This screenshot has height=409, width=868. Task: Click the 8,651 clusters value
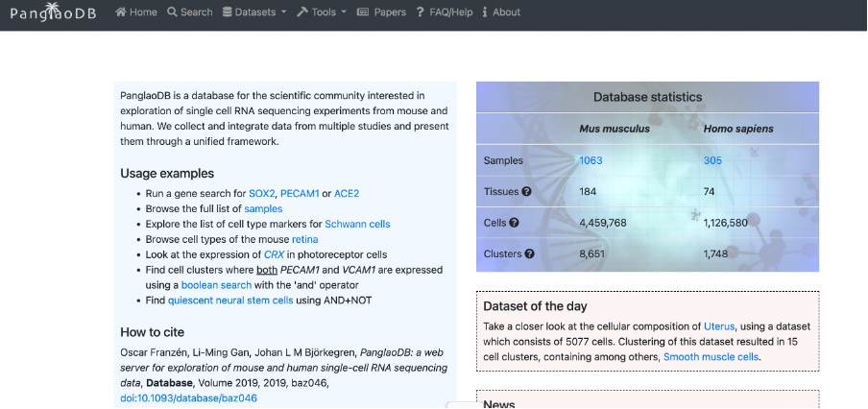pos(591,254)
